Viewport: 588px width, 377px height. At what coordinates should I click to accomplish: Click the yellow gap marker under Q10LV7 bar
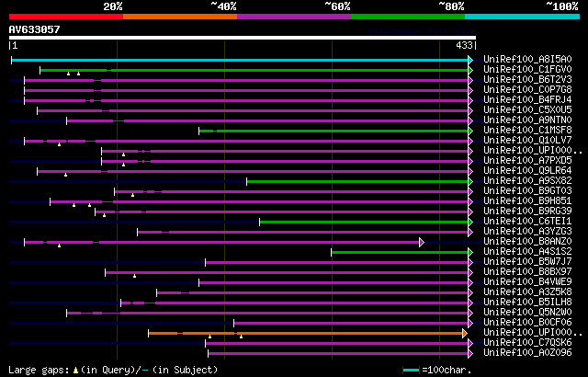[59, 144]
